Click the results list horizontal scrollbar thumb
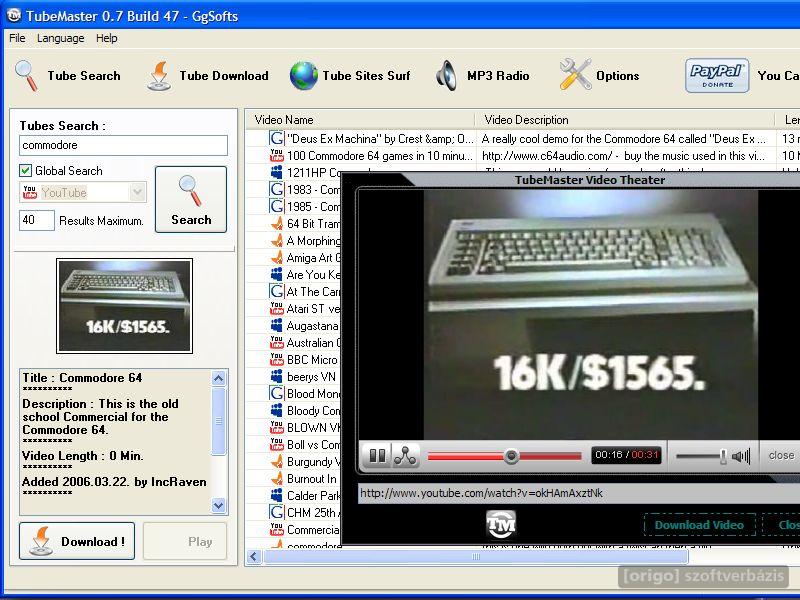Image resolution: width=800 pixels, height=600 pixels. pyautogui.click(x=476, y=557)
